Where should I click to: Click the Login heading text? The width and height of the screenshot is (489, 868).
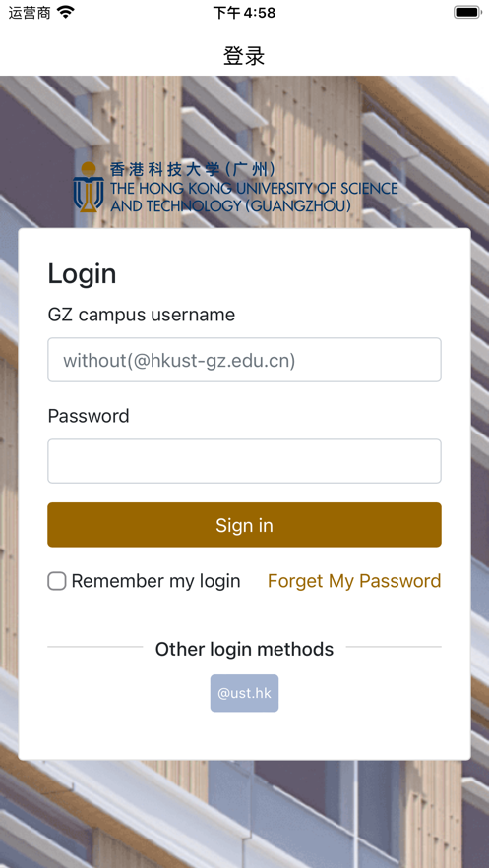pyautogui.click(x=82, y=274)
